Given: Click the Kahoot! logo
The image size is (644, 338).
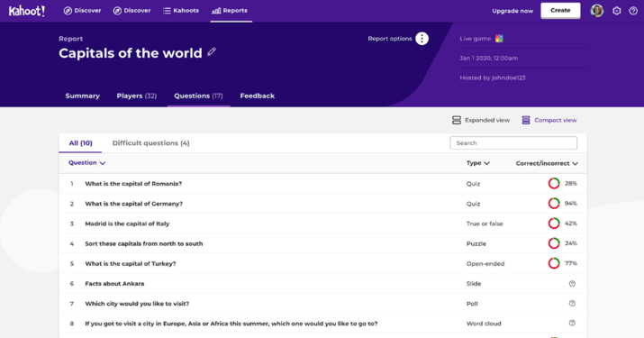Looking at the screenshot, I should [x=27, y=11].
